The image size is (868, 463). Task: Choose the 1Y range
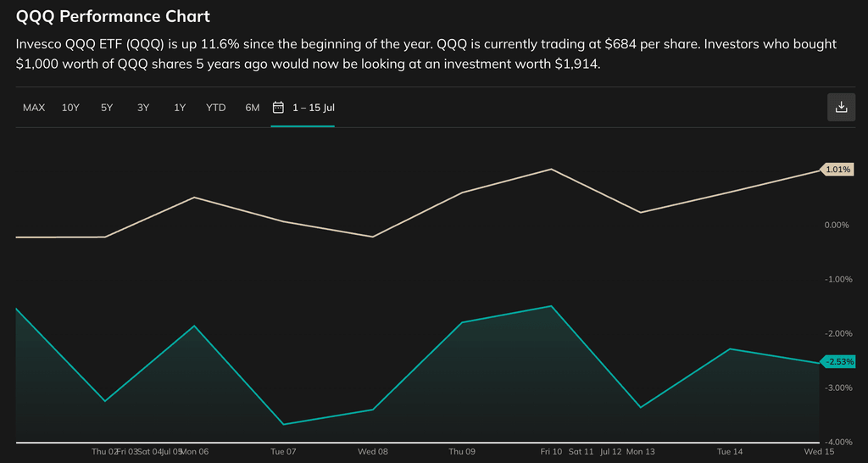[180, 108]
